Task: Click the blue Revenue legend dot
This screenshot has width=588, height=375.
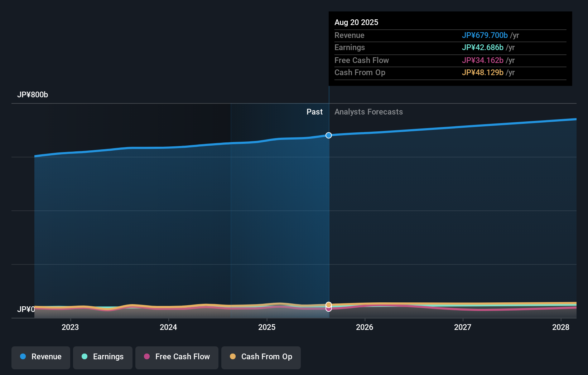Action: point(23,356)
